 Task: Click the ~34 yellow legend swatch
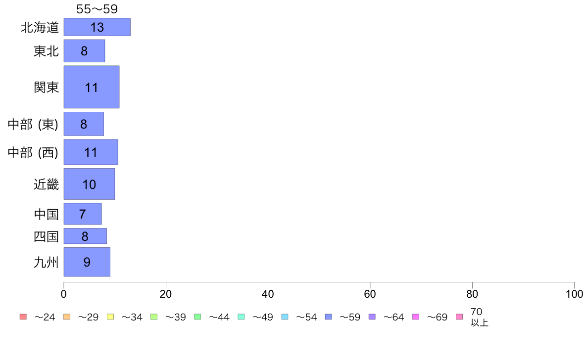(x=110, y=317)
